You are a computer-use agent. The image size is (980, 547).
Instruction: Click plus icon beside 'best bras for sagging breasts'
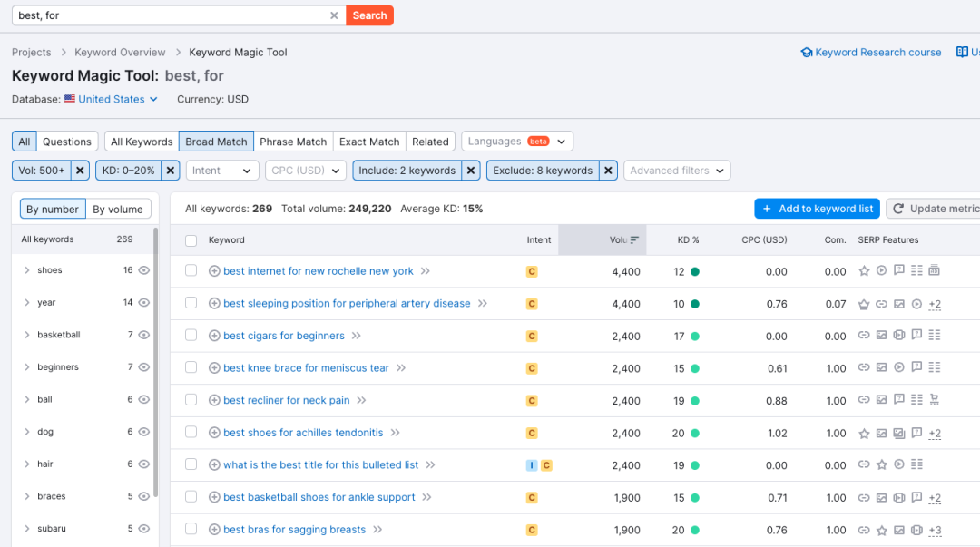pyautogui.click(x=214, y=530)
